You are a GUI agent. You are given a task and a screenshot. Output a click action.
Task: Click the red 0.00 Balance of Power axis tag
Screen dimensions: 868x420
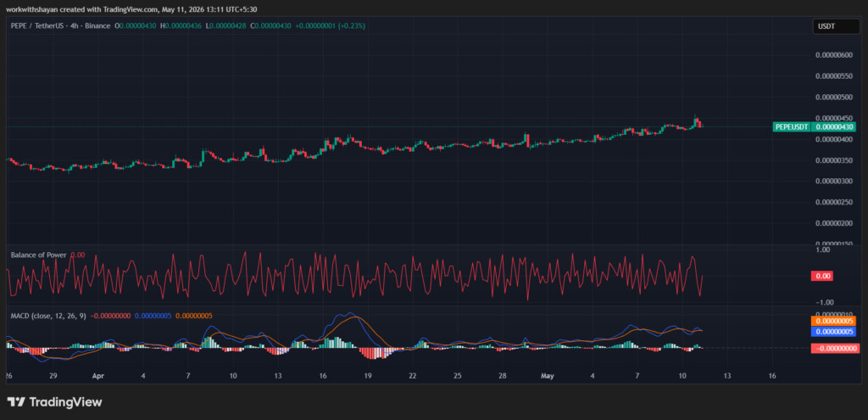(x=821, y=276)
